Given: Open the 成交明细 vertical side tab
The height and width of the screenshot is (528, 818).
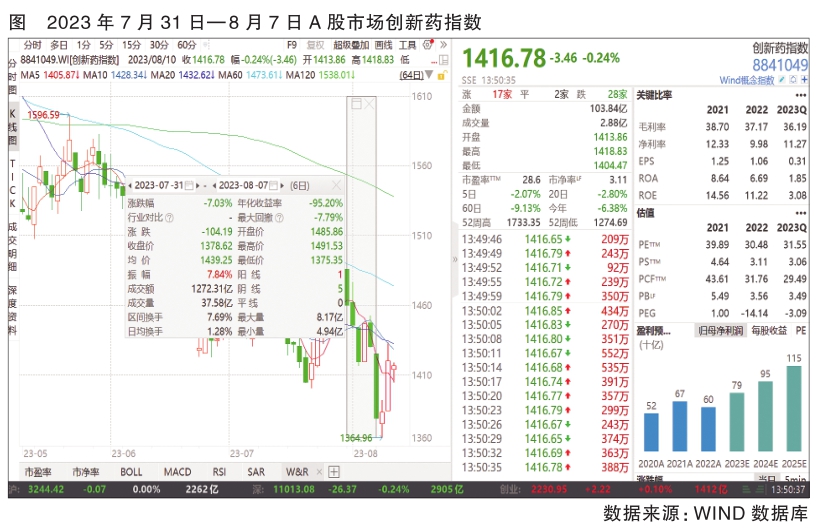Looking at the screenshot, I should point(13,246).
